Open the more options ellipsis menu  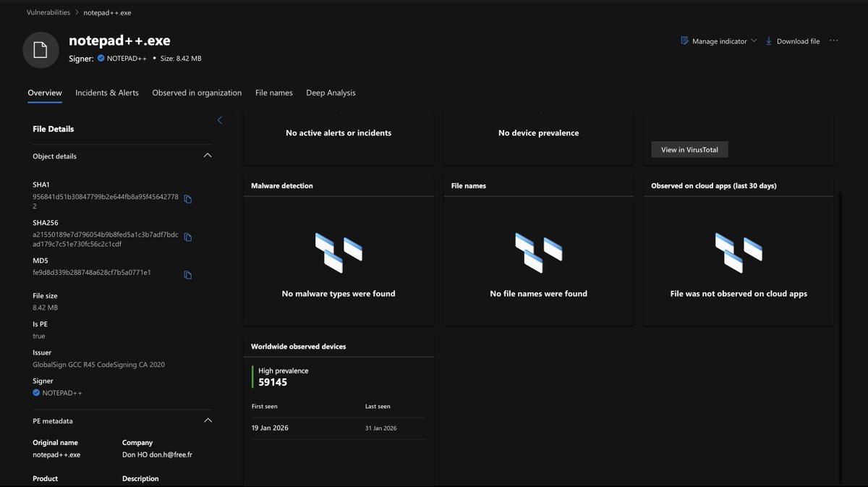tap(834, 41)
